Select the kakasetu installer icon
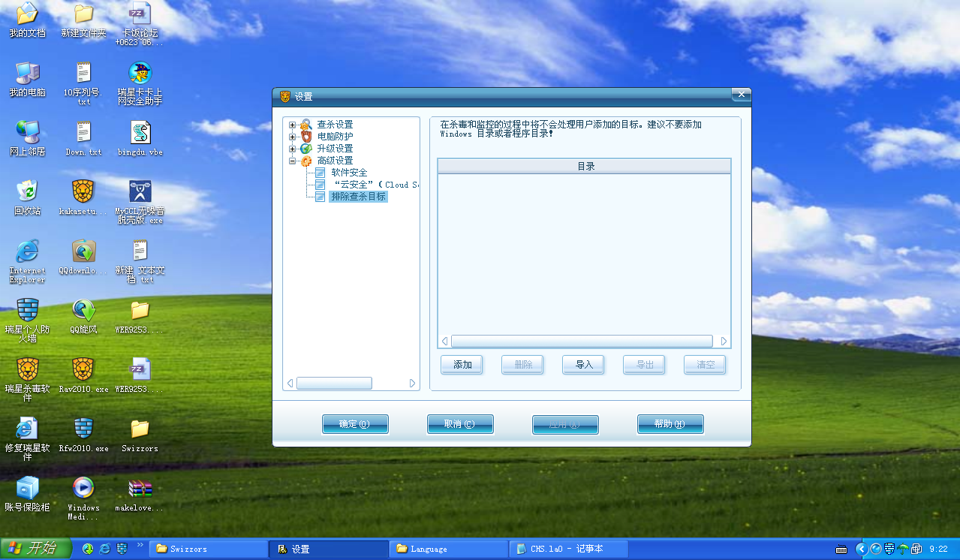960x560 pixels. coord(83,197)
